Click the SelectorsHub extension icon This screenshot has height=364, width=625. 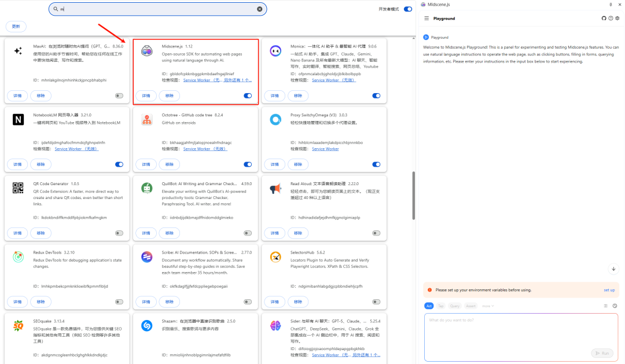275,257
